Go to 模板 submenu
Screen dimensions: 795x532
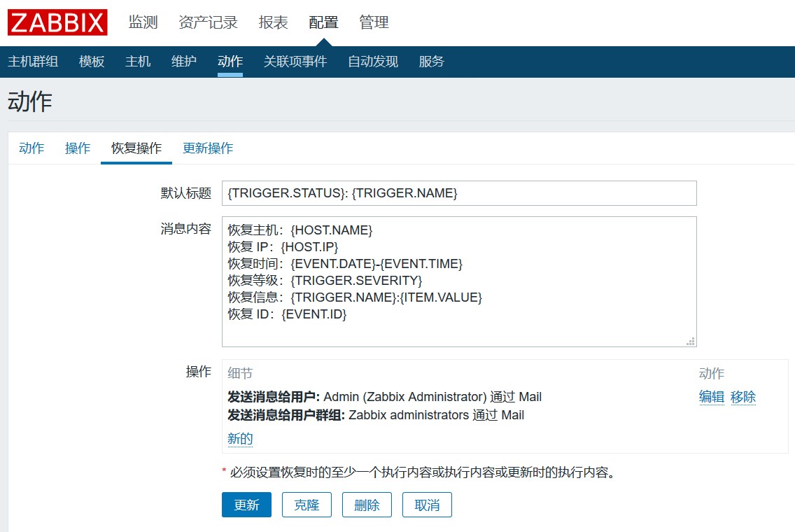[x=92, y=62]
